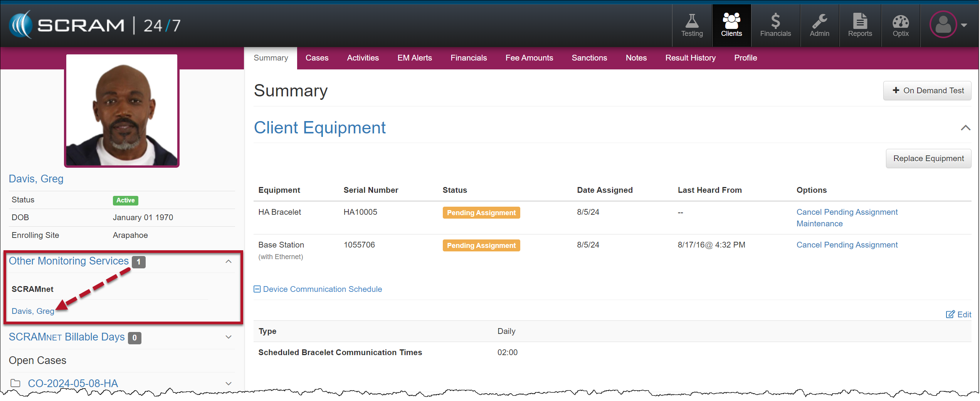The height and width of the screenshot is (401, 980).
Task: Collapse the Device Communication Schedule section
Action: (257, 289)
